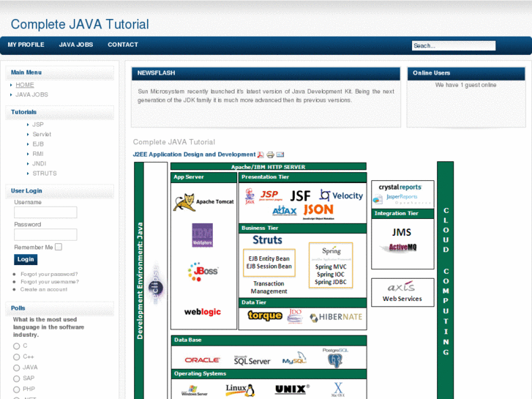Click the Windows Server logo
The height and width of the screenshot is (399, 532).
pyautogui.click(x=194, y=390)
